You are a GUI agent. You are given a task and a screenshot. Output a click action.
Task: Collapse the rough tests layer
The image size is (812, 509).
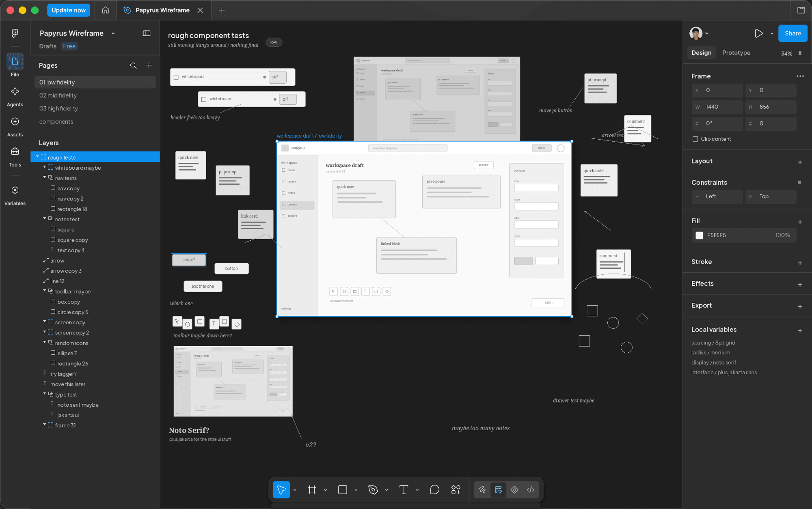37,157
